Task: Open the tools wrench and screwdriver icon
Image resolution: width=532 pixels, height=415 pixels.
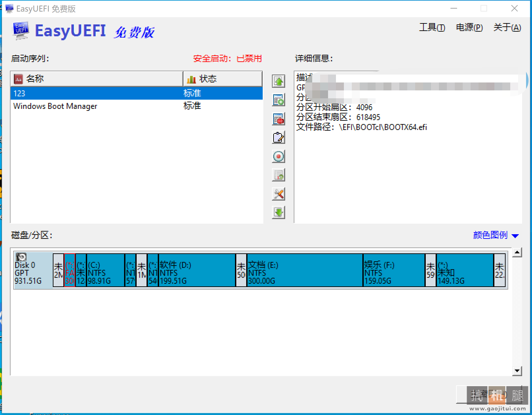Action: tap(279, 194)
